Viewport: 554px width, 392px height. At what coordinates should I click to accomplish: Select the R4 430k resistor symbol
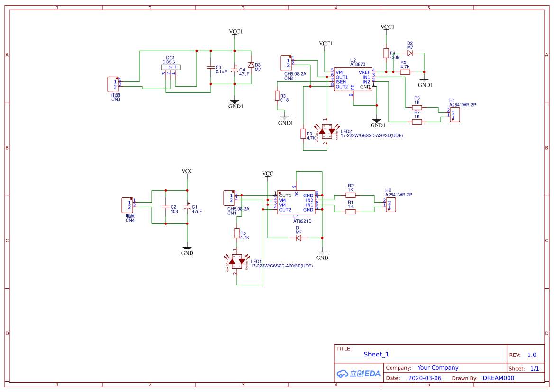pos(386,53)
